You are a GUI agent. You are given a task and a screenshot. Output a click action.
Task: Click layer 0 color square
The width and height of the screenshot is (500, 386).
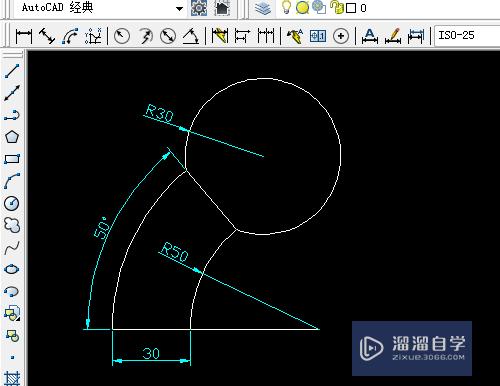tap(351, 8)
